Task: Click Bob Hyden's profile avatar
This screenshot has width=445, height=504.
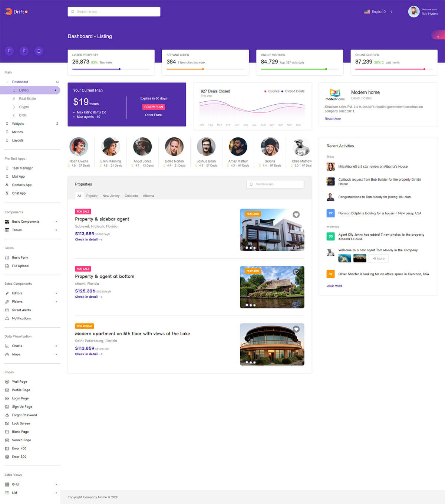Action: tap(413, 12)
